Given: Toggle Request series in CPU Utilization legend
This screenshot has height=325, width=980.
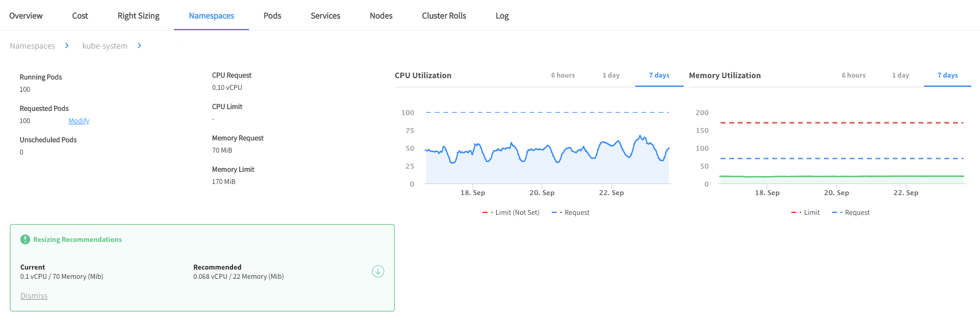Looking at the screenshot, I should tap(571, 212).
